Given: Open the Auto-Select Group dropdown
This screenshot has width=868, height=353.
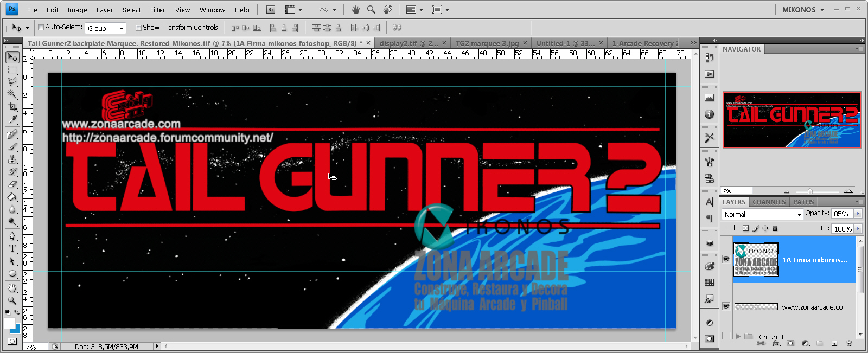Looking at the screenshot, I should [106, 28].
